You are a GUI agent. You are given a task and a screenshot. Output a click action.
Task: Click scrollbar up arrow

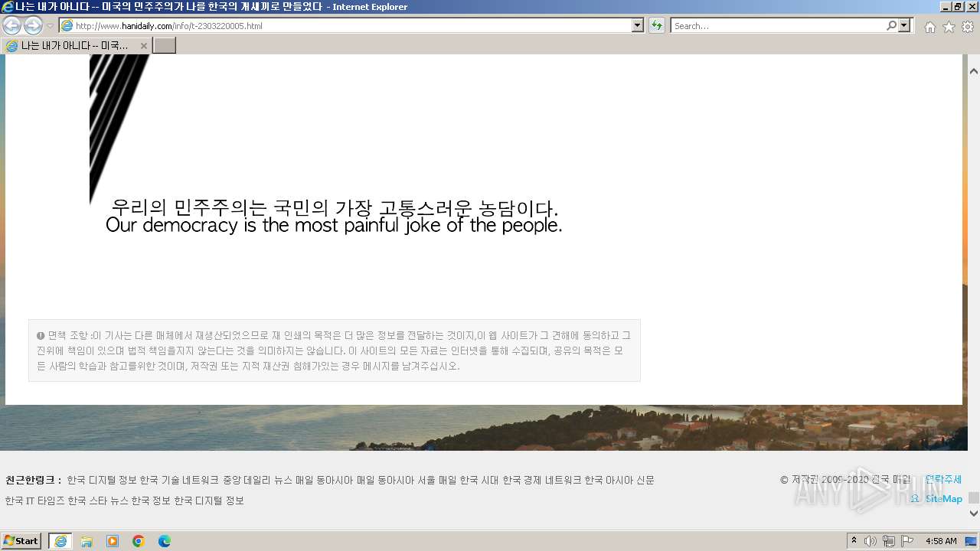974,71
